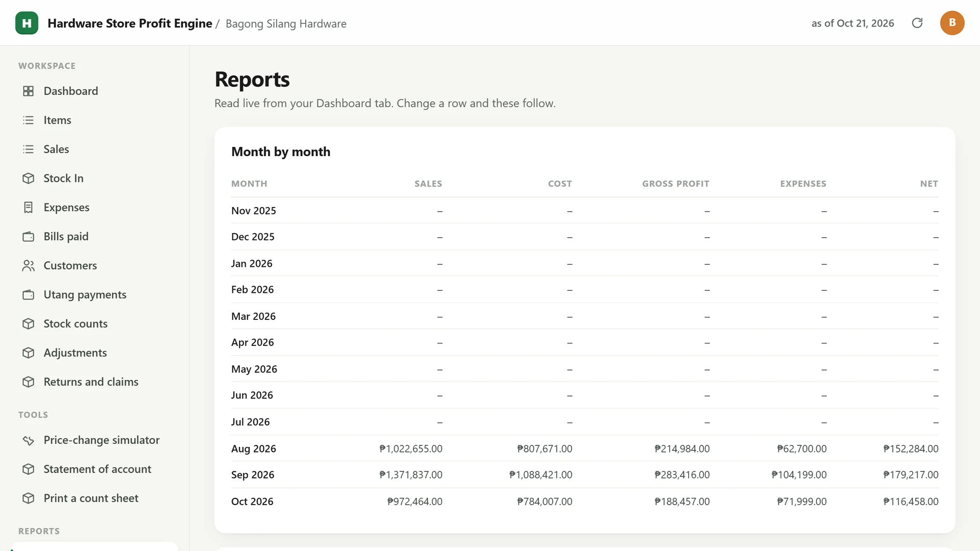Click the Aug 2026 sales value ₱1,022,655.00
This screenshot has width=980, height=551.
point(411,448)
